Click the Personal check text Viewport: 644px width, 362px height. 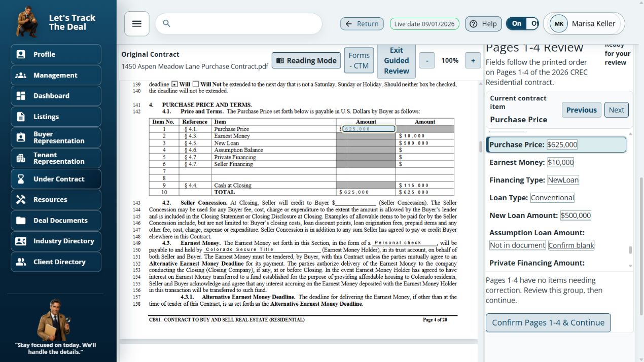pos(398,243)
